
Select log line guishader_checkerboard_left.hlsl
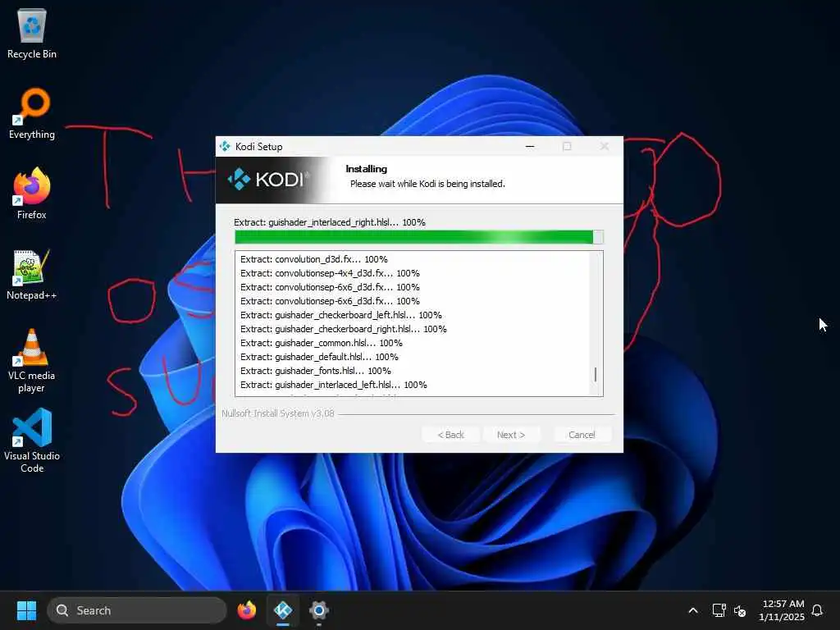coord(341,315)
